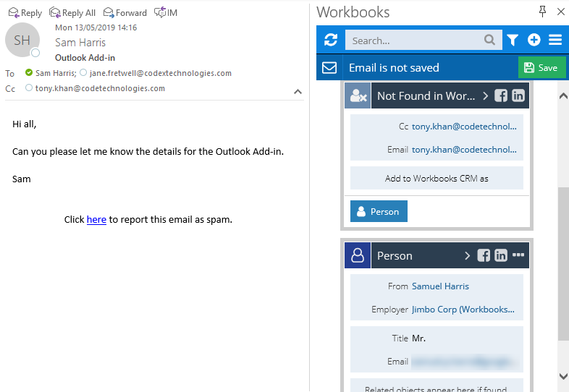Open the 'here' spam report link
Viewport: 569px width, 392px height.
point(96,219)
